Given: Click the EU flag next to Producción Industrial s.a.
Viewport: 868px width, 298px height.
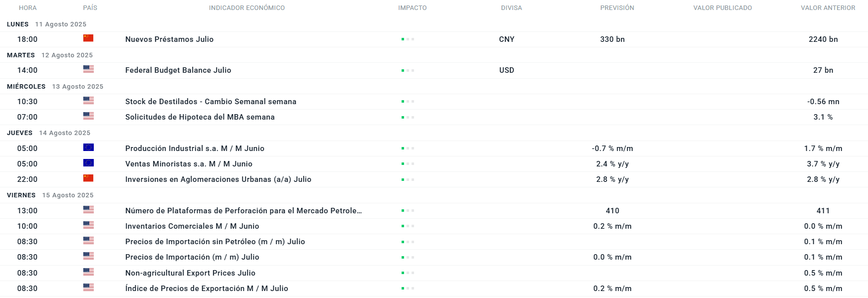Looking at the screenshot, I should click(x=88, y=148).
